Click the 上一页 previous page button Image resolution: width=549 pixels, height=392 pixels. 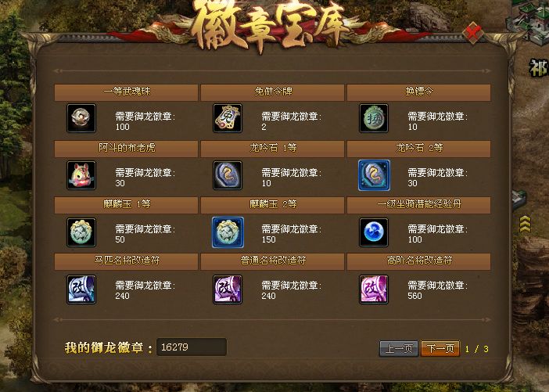398,348
